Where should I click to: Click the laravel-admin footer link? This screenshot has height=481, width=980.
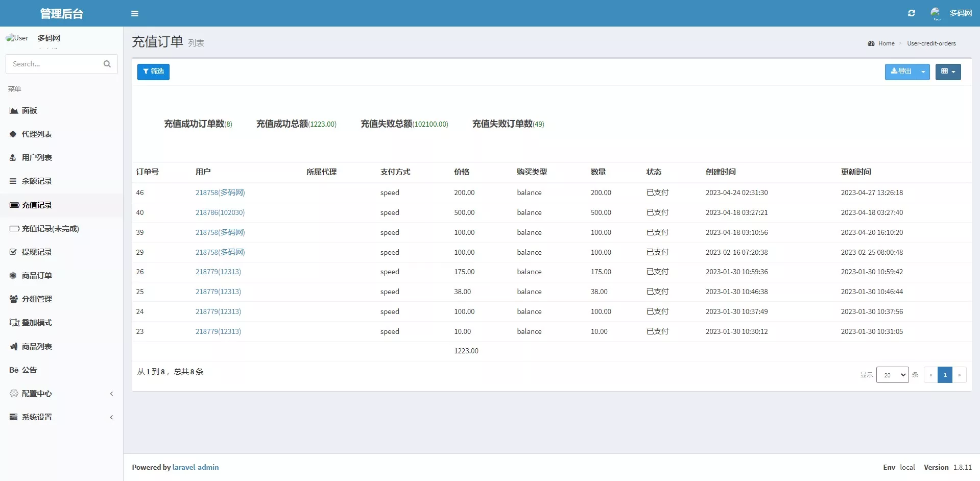(196, 467)
